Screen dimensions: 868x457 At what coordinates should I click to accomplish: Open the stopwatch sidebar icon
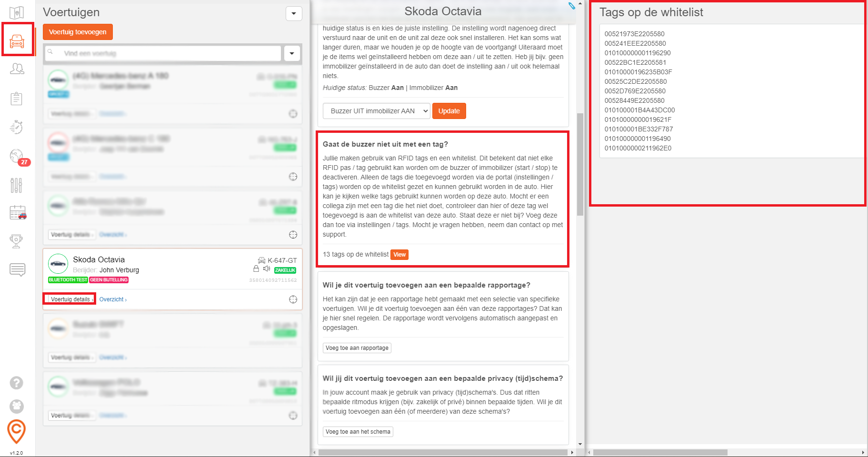point(17,127)
